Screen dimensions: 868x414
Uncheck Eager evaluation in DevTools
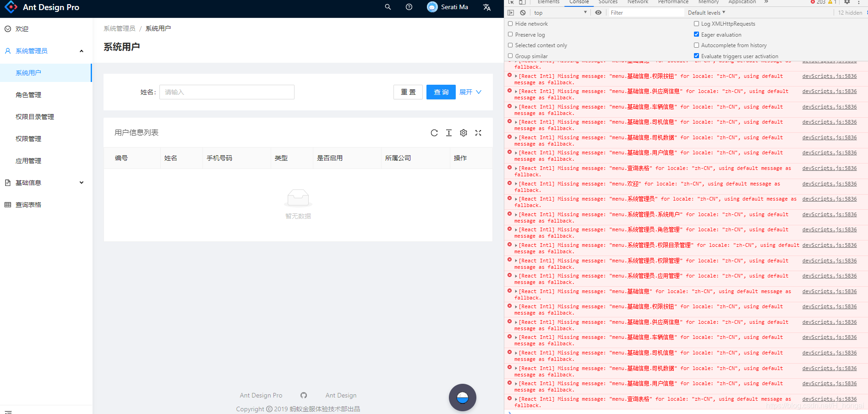(x=696, y=34)
